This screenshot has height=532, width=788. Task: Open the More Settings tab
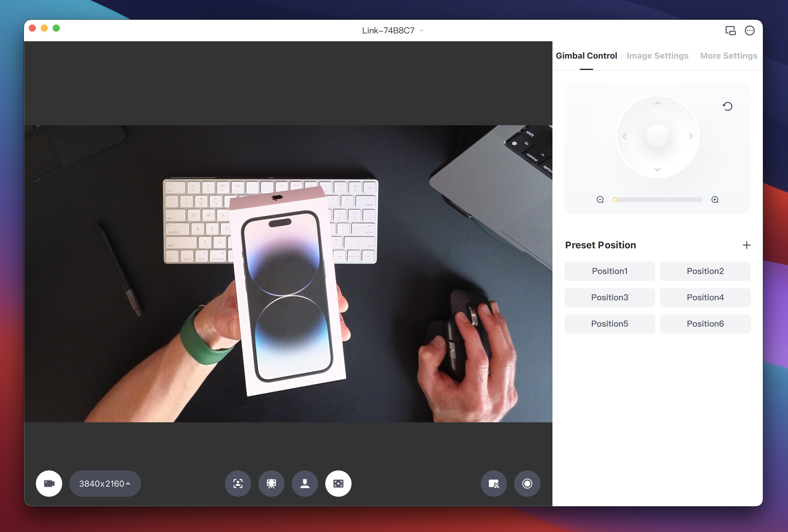pyautogui.click(x=728, y=56)
